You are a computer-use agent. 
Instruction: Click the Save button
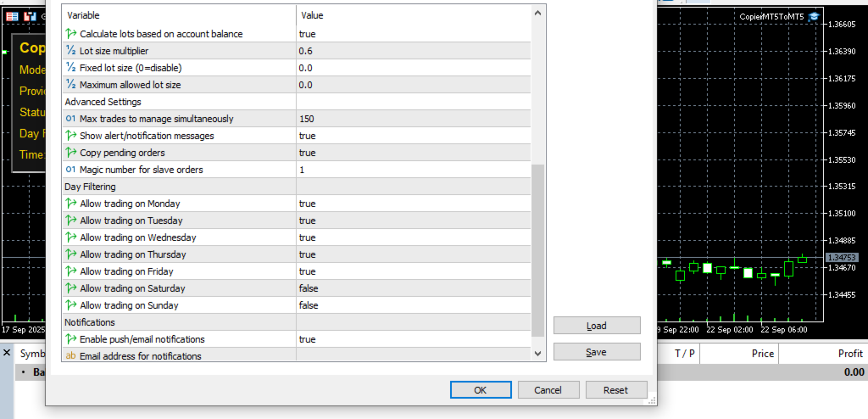click(597, 352)
